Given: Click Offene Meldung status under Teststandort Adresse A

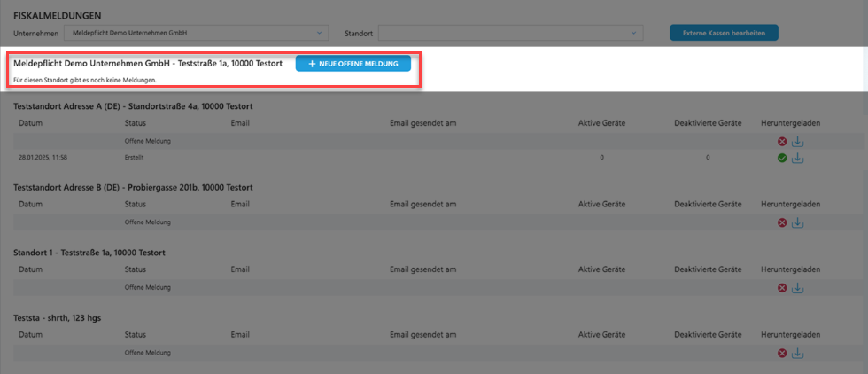Looking at the screenshot, I should (148, 141).
